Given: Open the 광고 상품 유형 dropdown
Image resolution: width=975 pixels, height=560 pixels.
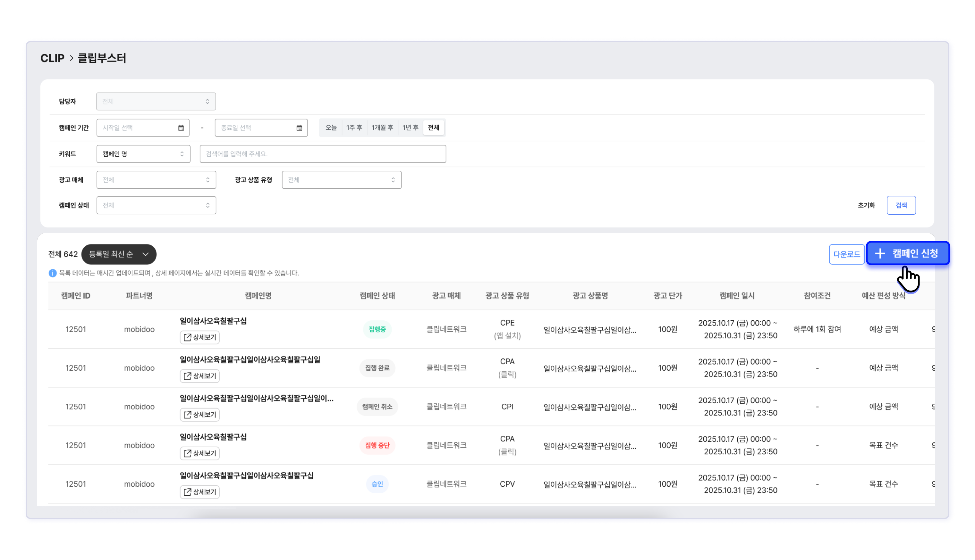Looking at the screenshot, I should coord(342,180).
